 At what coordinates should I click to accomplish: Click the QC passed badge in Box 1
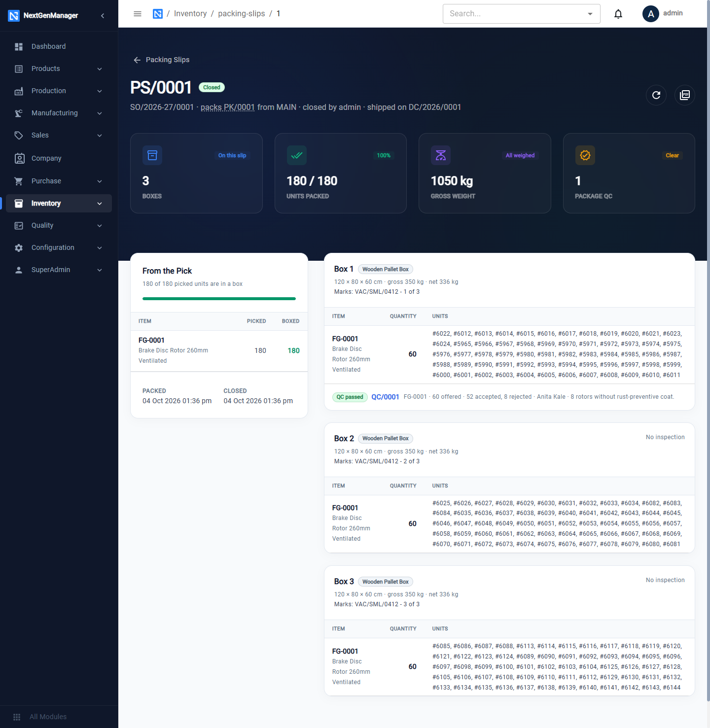point(350,397)
